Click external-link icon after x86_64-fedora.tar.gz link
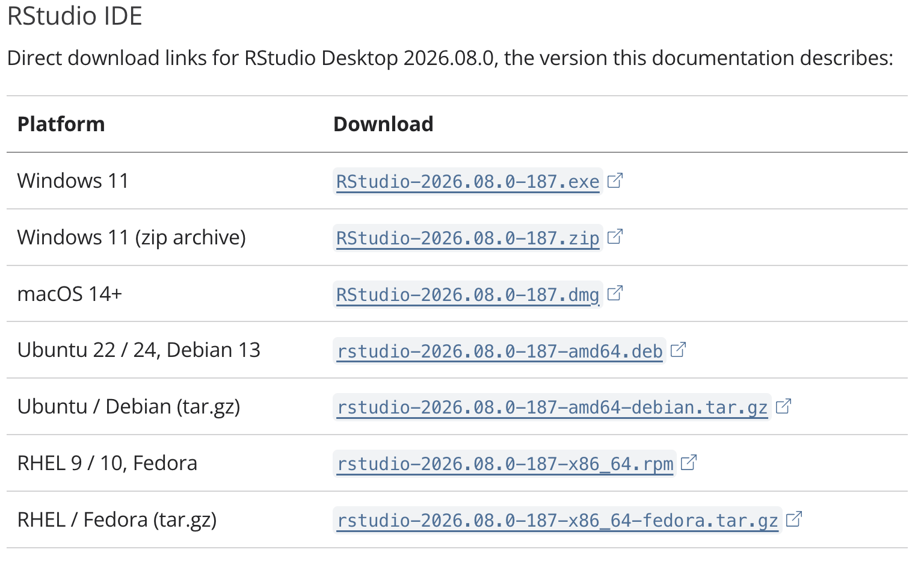 click(x=794, y=519)
